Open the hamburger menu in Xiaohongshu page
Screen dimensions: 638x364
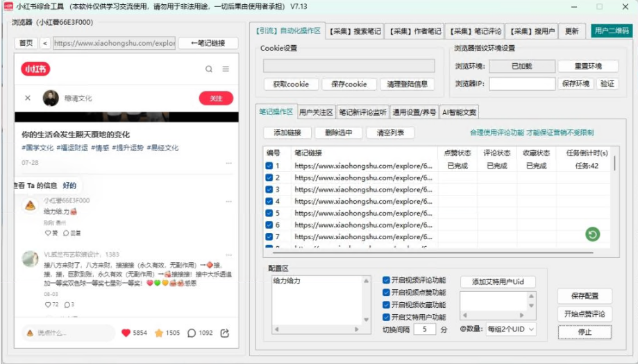point(226,69)
